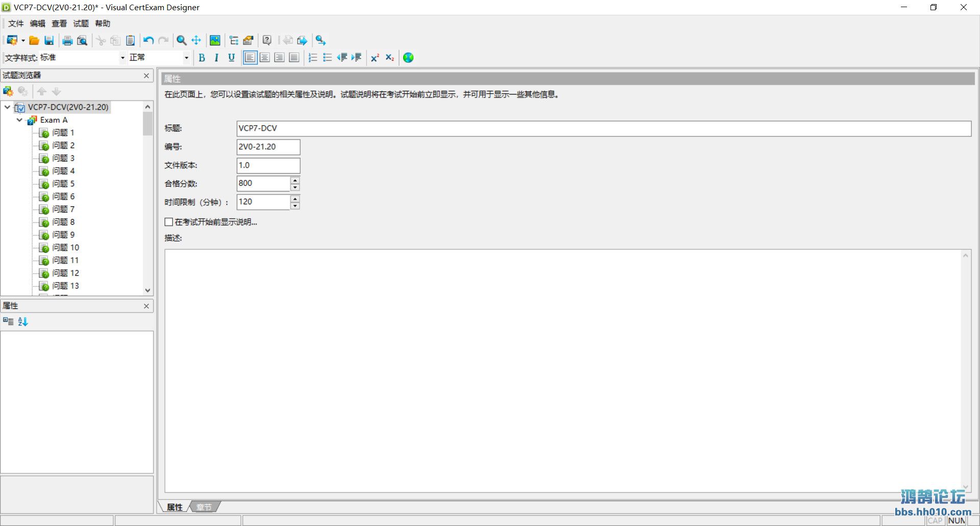Click the globe hyperlink icon
980x526 pixels.
pyautogui.click(x=408, y=58)
